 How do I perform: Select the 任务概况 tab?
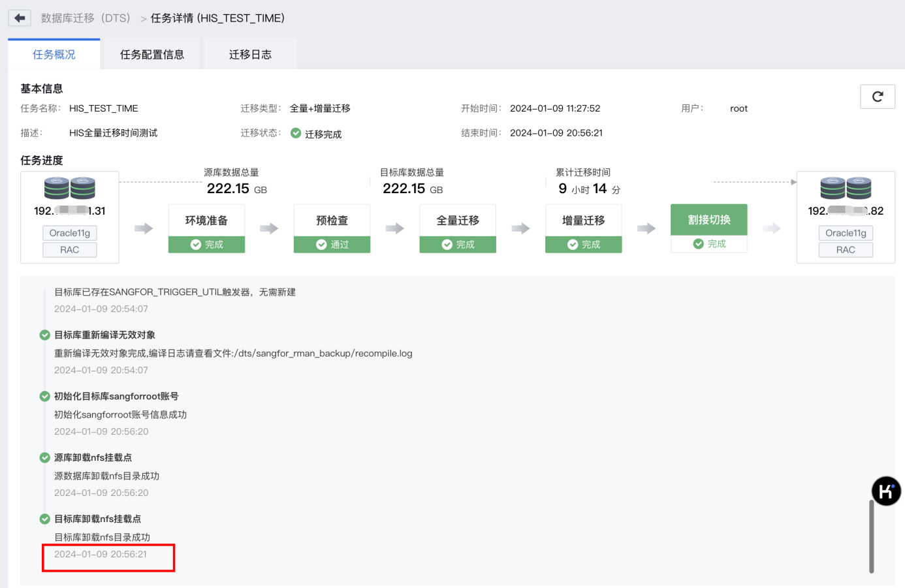pyautogui.click(x=54, y=54)
